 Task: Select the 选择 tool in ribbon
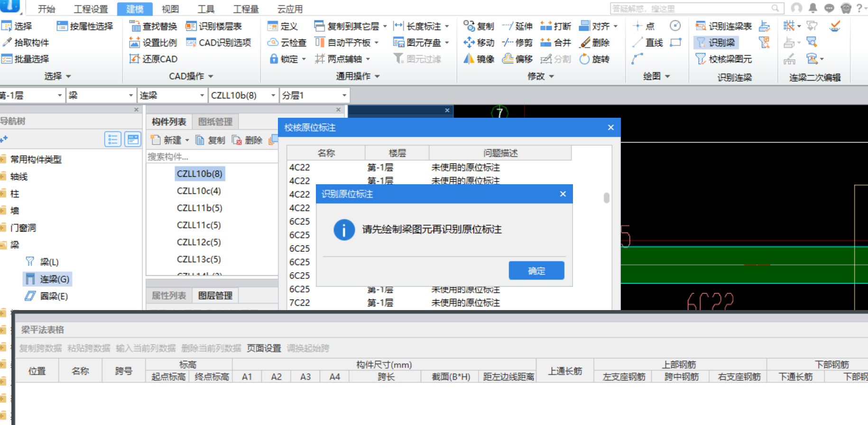pyautogui.click(x=17, y=26)
